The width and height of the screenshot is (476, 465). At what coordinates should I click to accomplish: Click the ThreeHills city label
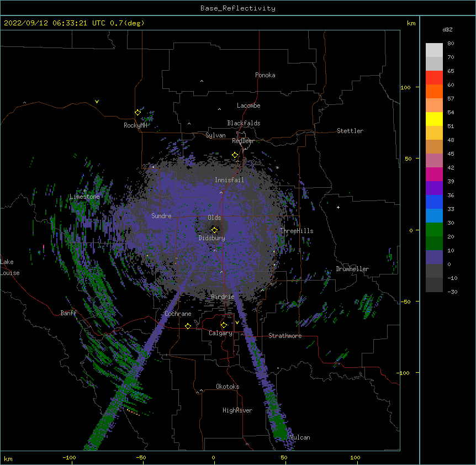pyautogui.click(x=297, y=231)
